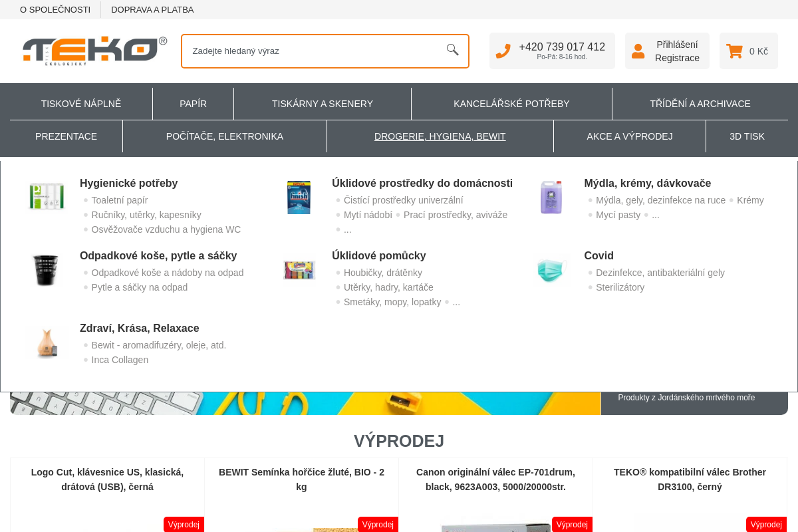Image resolution: width=798 pixels, height=532 pixels.
Task: Open Akce a výprodej menu
Action: (630, 136)
